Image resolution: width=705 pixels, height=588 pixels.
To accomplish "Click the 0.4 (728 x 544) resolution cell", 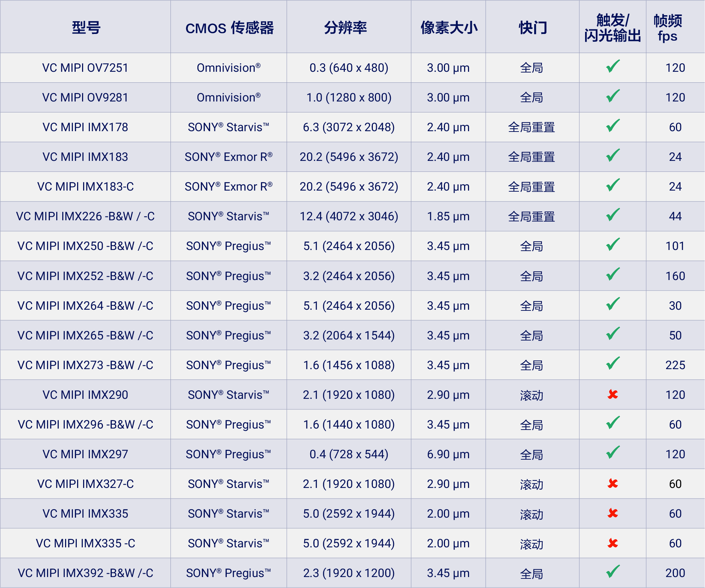I will point(349,454).
